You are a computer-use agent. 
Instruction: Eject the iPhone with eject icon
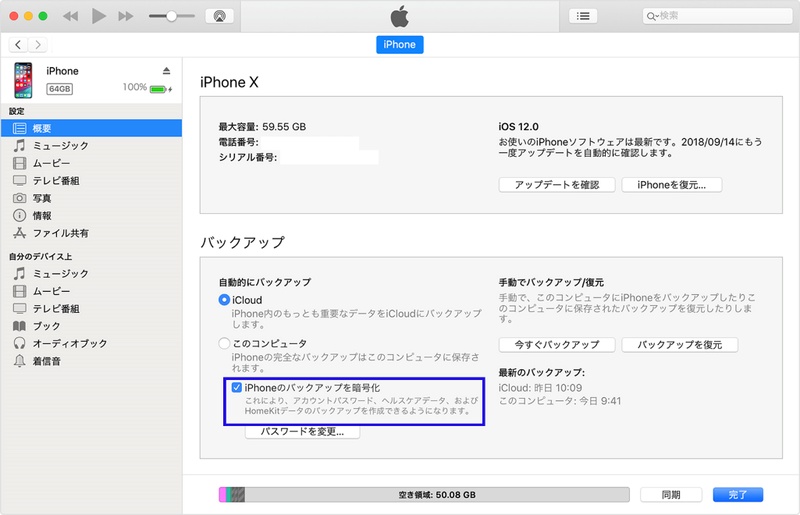click(x=166, y=71)
